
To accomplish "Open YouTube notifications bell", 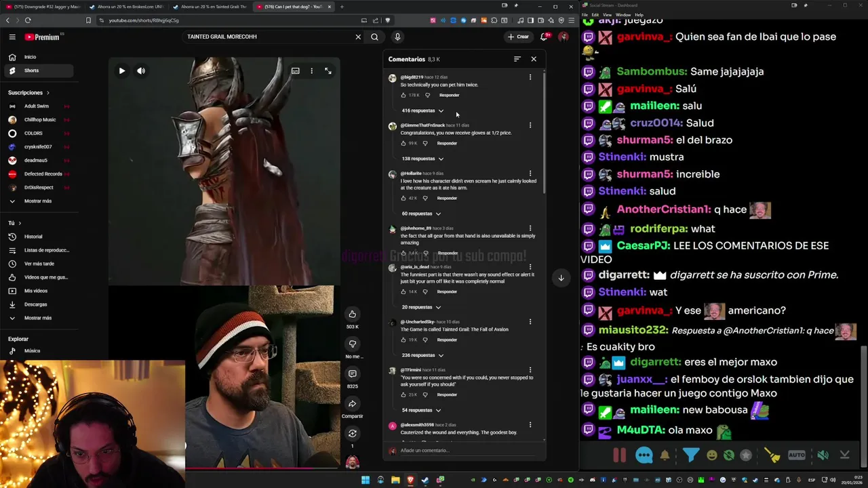I will [544, 37].
